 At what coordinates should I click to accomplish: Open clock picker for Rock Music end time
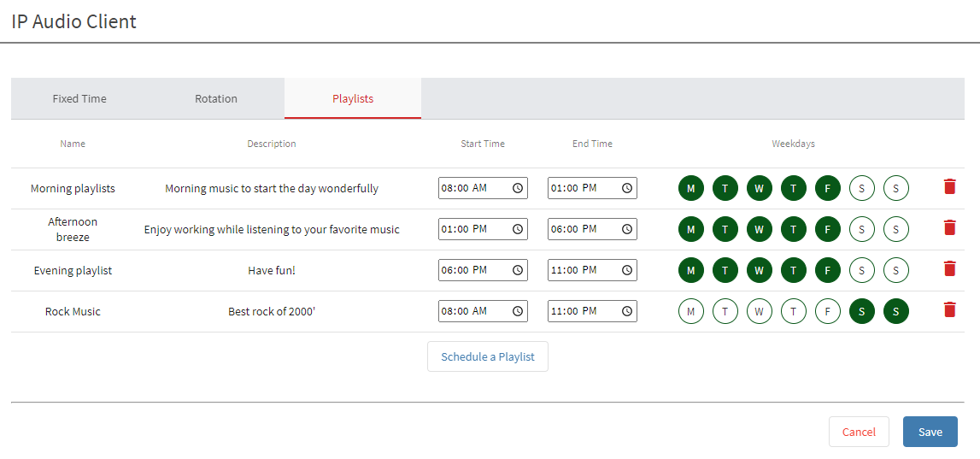(x=627, y=311)
